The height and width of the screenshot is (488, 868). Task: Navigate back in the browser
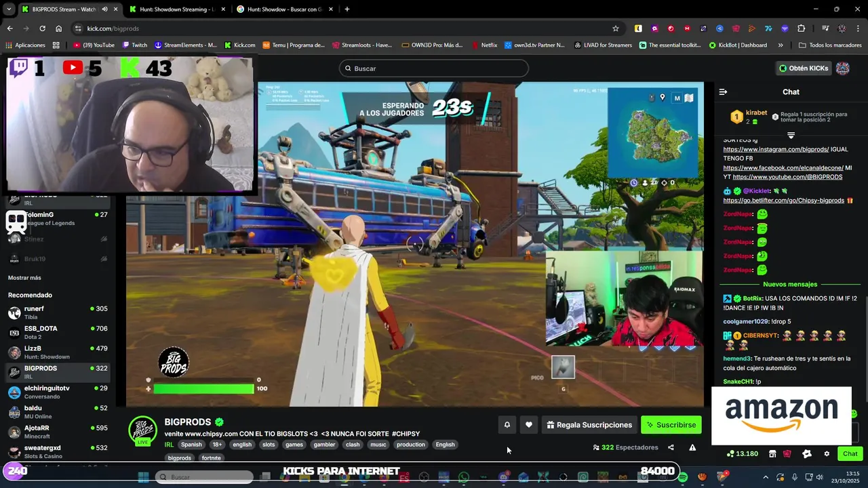(9, 28)
